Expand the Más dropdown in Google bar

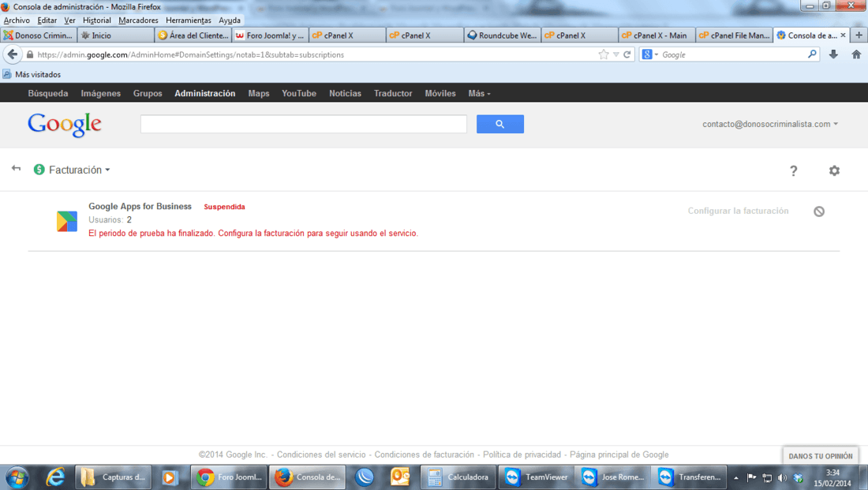480,93
